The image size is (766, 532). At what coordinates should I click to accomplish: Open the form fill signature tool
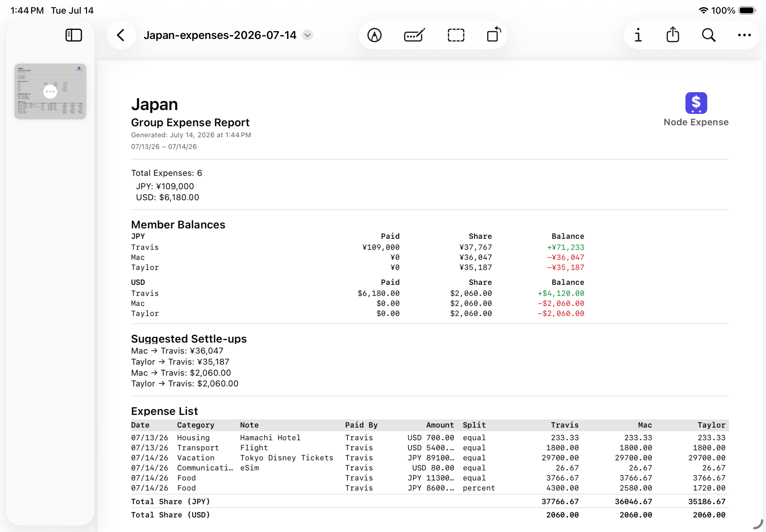[414, 35]
